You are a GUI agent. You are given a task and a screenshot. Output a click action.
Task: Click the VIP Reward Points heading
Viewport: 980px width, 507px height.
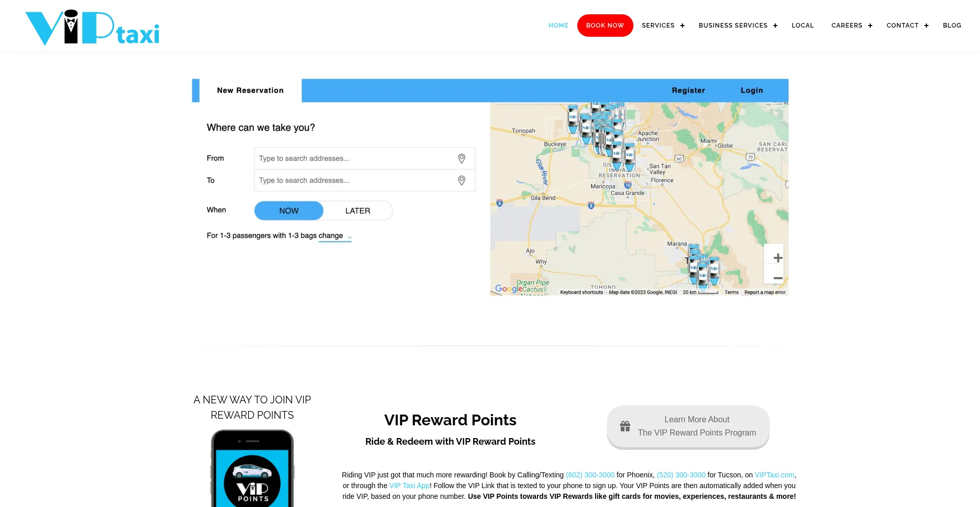450,420
